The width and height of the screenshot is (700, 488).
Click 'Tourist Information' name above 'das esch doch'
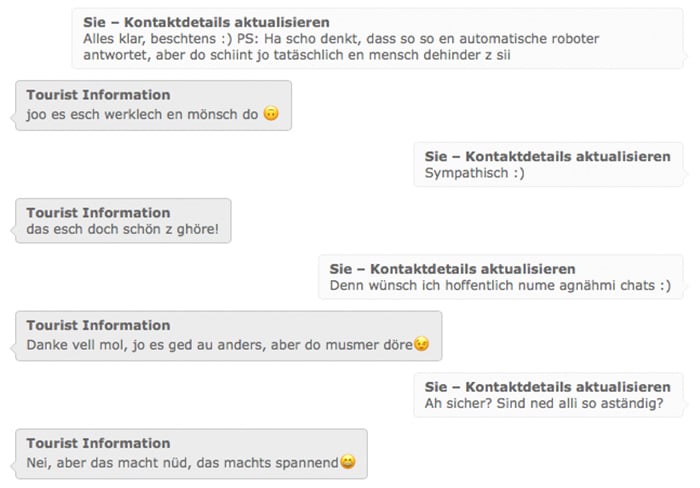click(98, 213)
